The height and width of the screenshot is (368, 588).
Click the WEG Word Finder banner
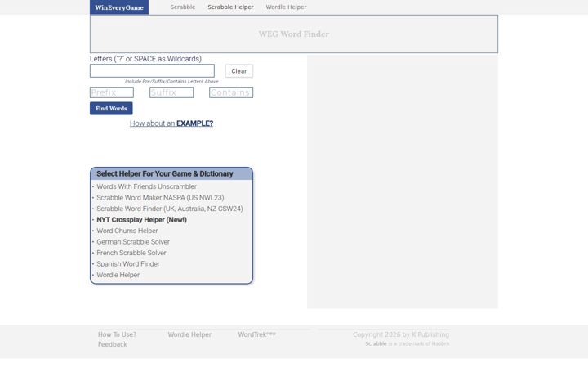tap(294, 34)
